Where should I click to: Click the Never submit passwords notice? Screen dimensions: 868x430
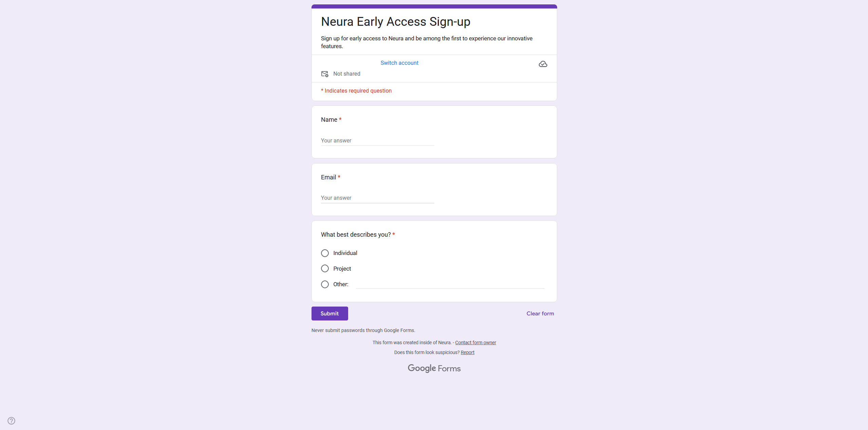(363, 330)
